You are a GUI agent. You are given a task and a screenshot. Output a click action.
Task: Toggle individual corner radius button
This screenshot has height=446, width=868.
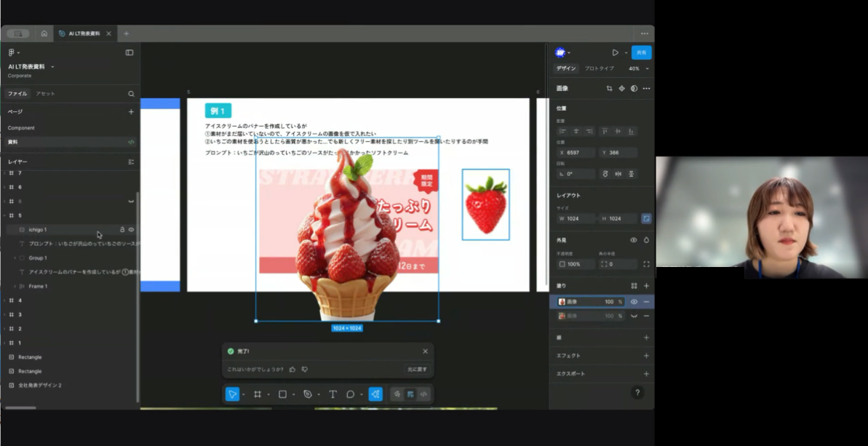point(646,265)
